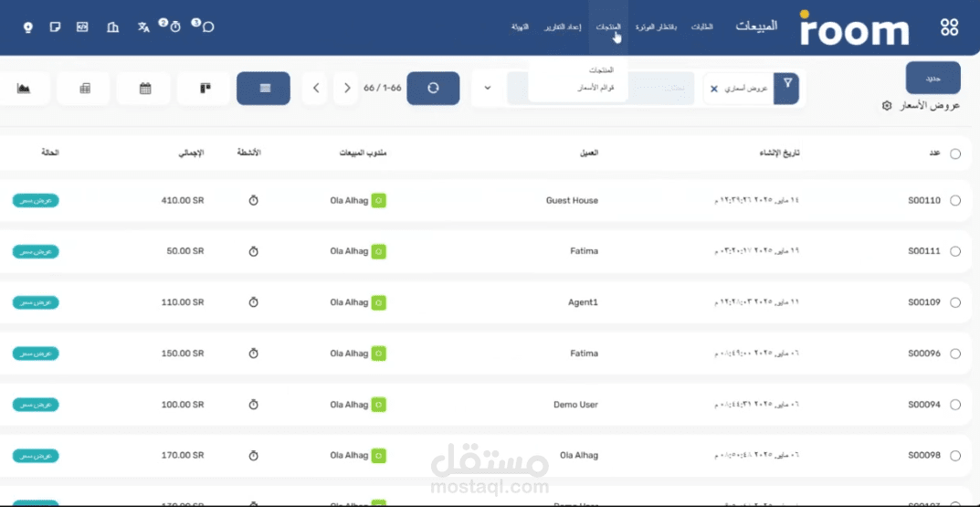The width and height of the screenshot is (980, 507).
Task: Click the جديد new button
Action: (x=933, y=79)
